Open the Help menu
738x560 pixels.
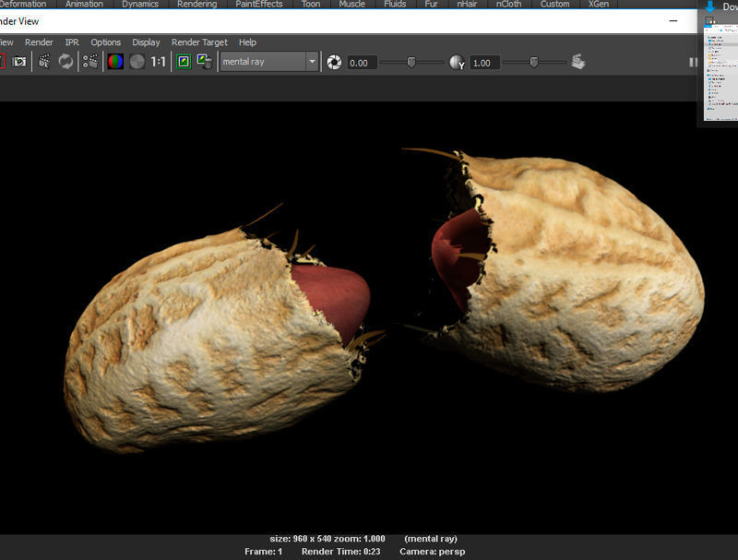pyautogui.click(x=247, y=42)
